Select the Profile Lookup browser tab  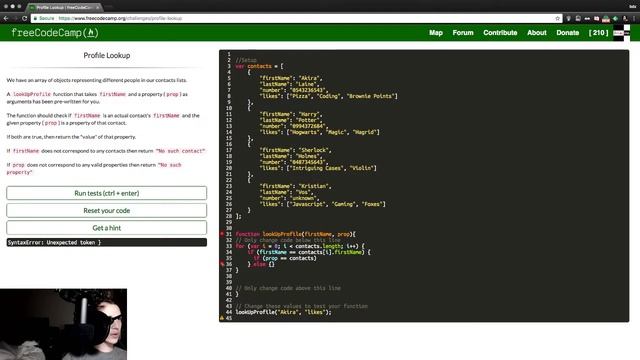click(x=64, y=7)
